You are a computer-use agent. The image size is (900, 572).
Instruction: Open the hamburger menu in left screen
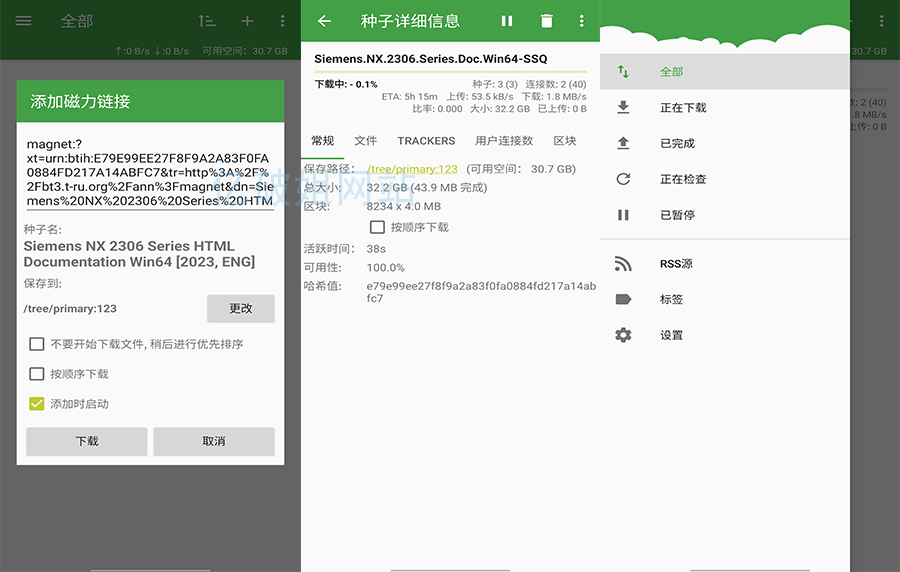[24, 21]
